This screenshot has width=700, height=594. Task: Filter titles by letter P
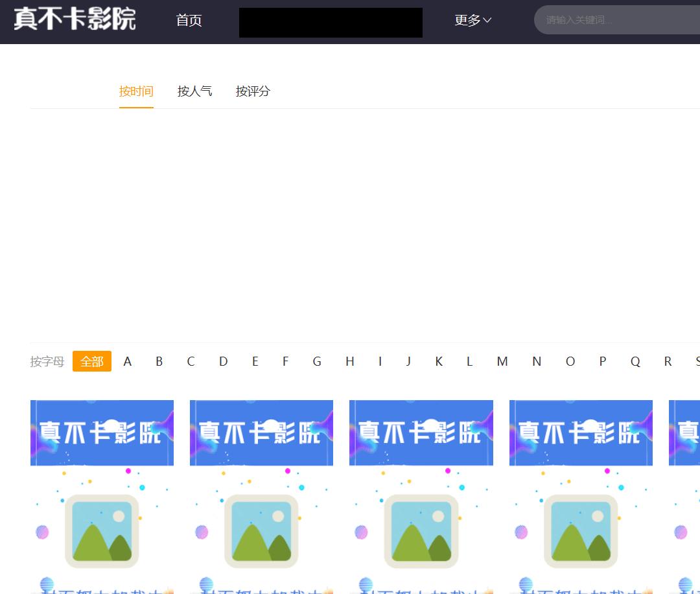[x=601, y=361]
